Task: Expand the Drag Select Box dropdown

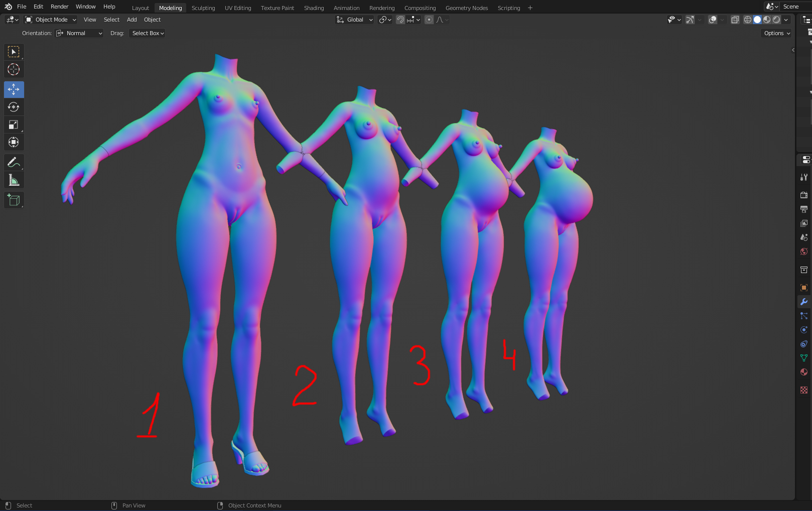Action: tap(148, 33)
